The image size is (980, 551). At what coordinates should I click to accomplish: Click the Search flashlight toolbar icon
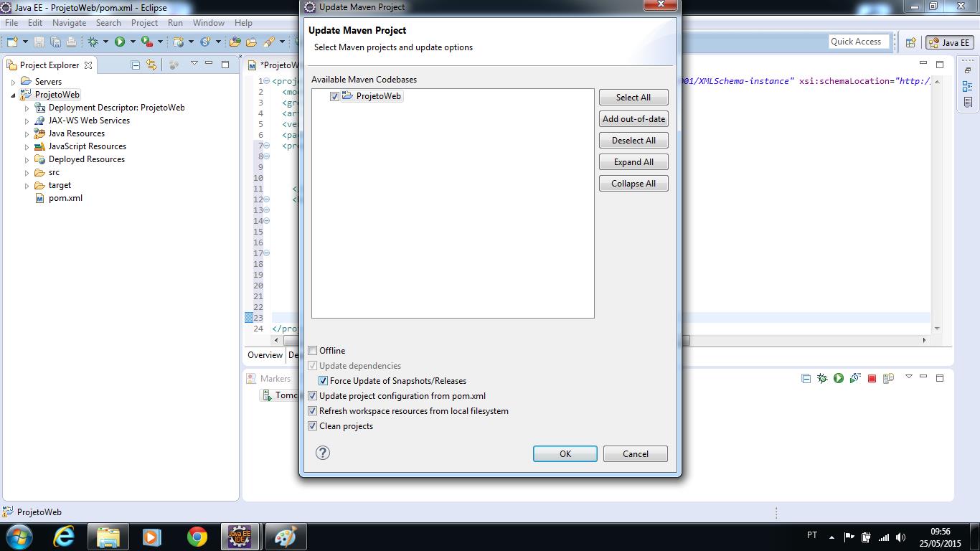tap(269, 42)
